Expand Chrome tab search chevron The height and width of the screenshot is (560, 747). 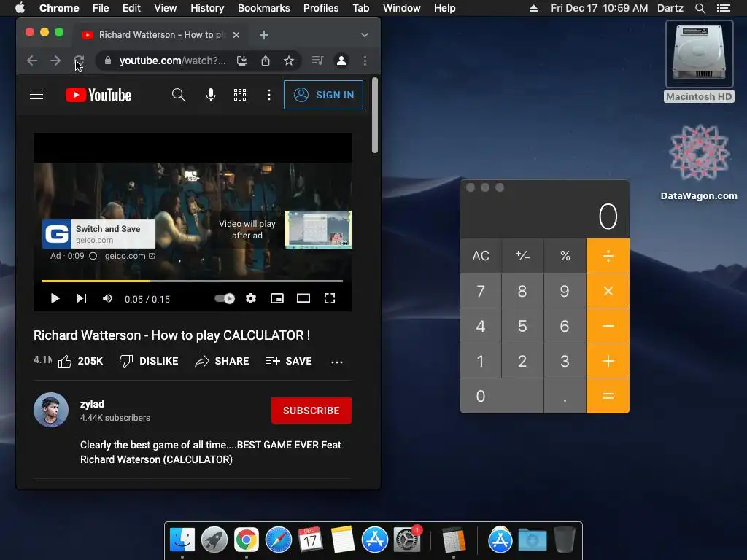[x=365, y=35]
